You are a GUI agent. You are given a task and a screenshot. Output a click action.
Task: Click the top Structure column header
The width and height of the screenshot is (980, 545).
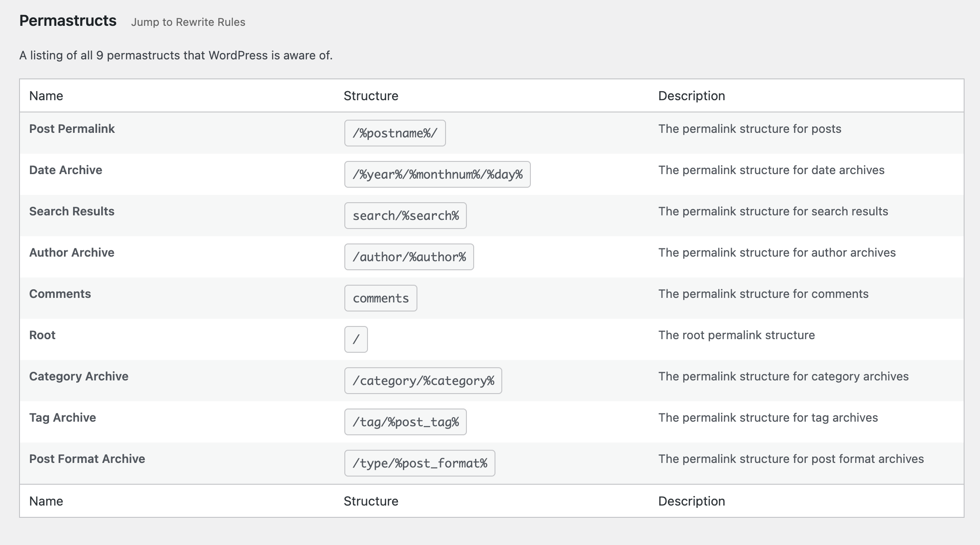pyautogui.click(x=371, y=96)
